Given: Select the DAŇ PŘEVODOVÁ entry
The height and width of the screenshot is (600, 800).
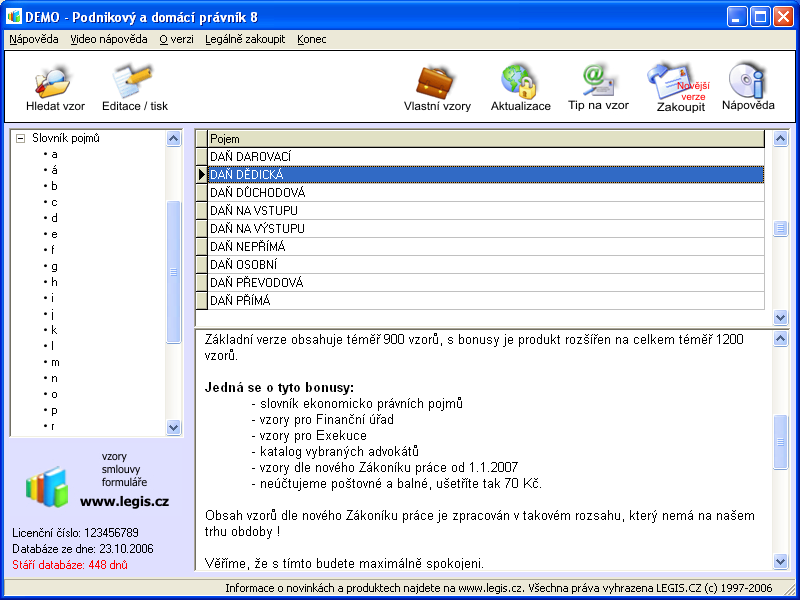Looking at the screenshot, I should click(x=256, y=283).
